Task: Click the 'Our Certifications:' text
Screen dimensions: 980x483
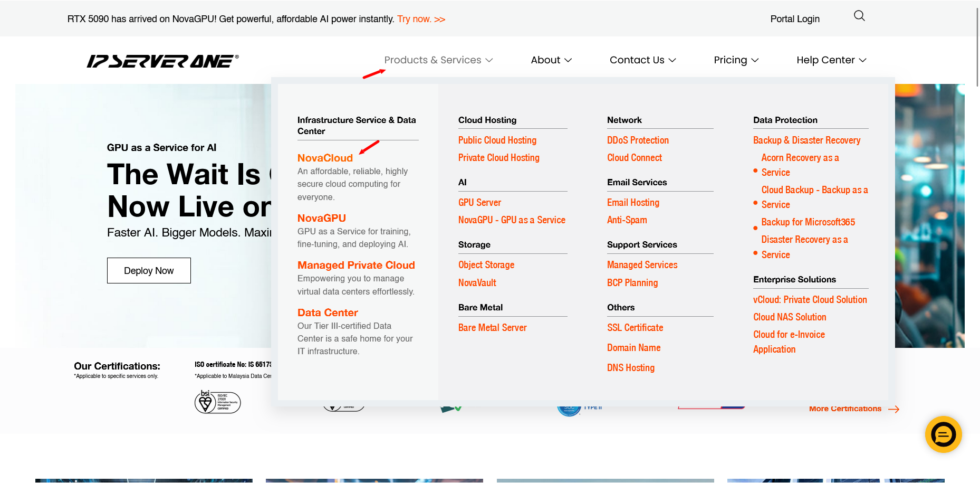Action: (x=117, y=366)
